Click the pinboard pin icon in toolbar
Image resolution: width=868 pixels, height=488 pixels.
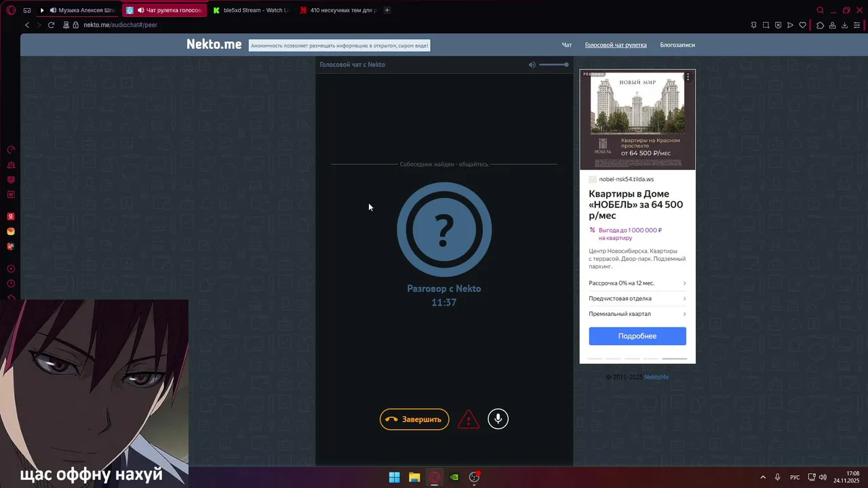point(754,25)
